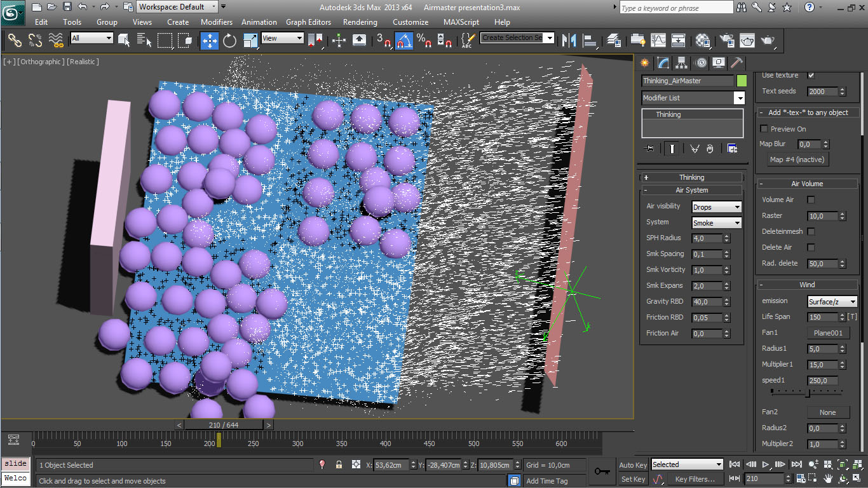Viewport: 868px width, 488px height.
Task: Open the View reference coordinate dropdown
Action: pyautogui.click(x=283, y=38)
